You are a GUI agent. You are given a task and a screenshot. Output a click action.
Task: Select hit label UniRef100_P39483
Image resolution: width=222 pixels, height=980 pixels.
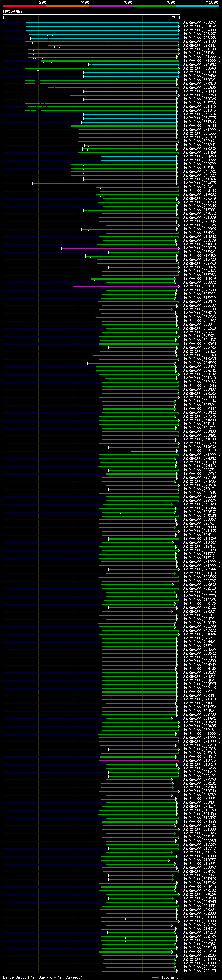point(199,382)
